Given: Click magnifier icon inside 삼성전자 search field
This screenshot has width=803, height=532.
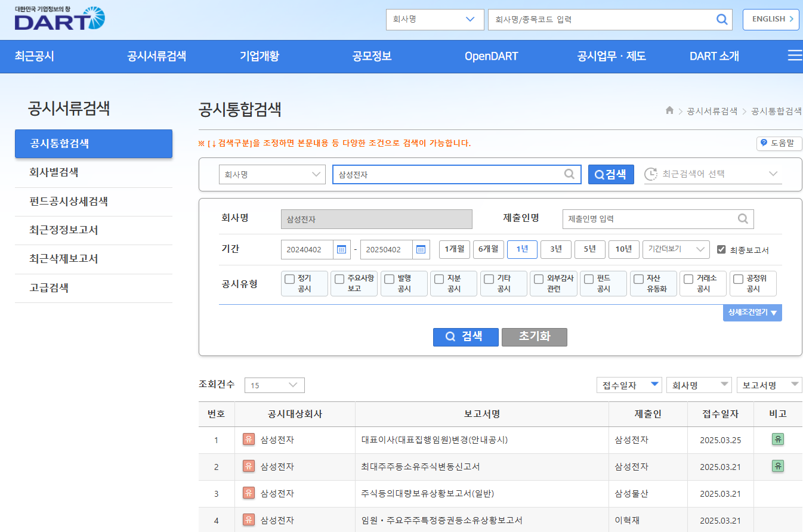Looking at the screenshot, I should click(x=570, y=174).
